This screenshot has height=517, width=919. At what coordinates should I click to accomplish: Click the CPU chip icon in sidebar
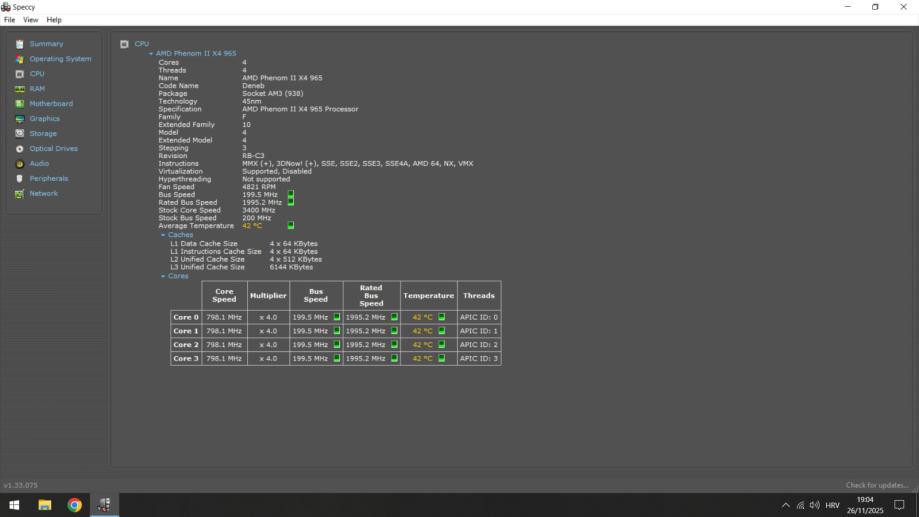pyautogui.click(x=19, y=74)
